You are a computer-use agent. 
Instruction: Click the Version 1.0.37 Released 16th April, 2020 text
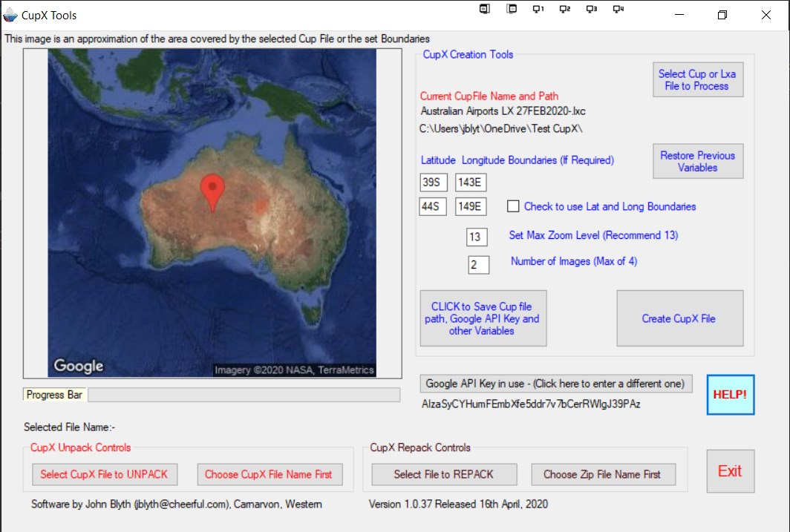tap(459, 504)
